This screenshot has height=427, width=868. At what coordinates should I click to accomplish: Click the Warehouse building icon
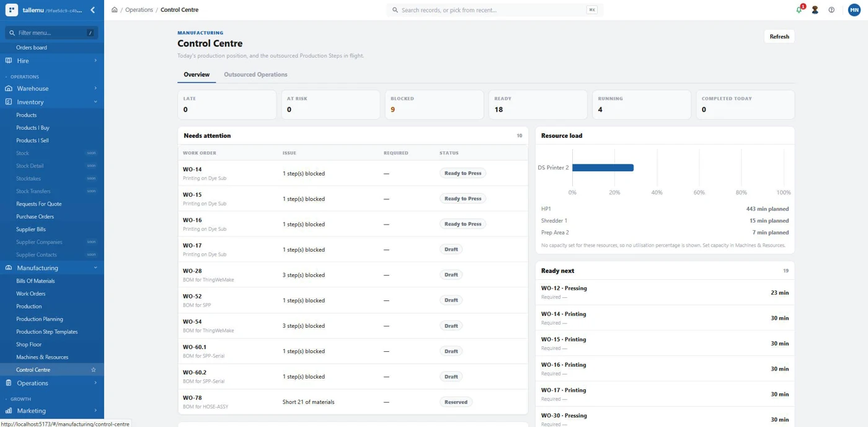tap(9, 89)
